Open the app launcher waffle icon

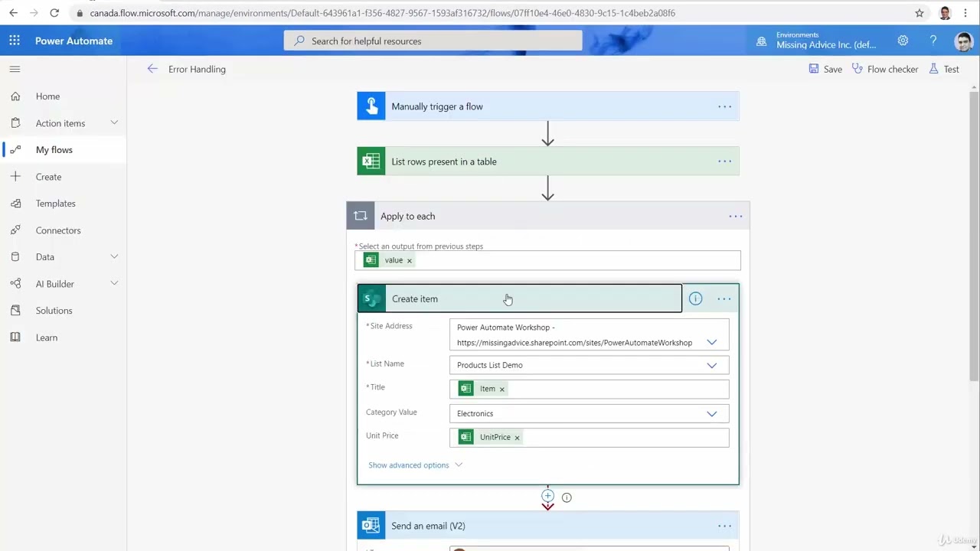15,41
